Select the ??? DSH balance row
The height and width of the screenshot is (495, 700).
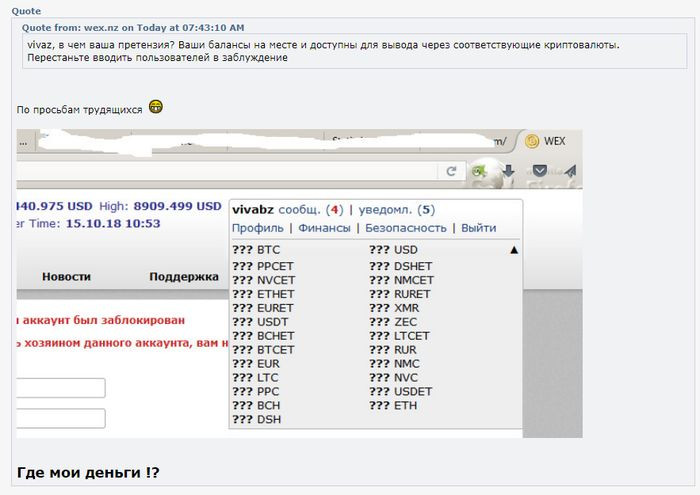[257, 420]
